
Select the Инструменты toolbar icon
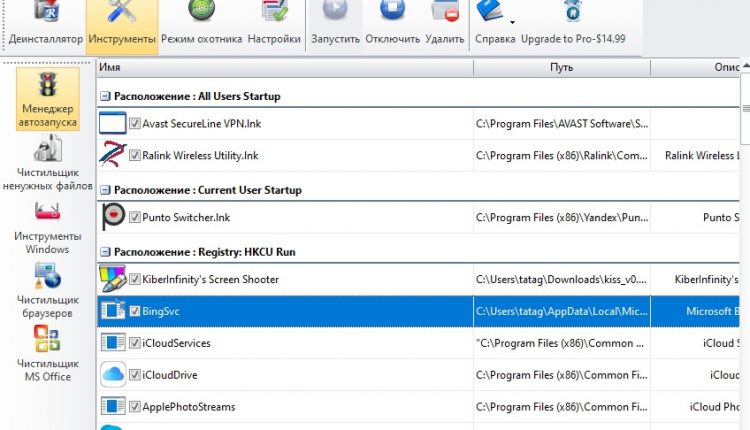[122, 11]
